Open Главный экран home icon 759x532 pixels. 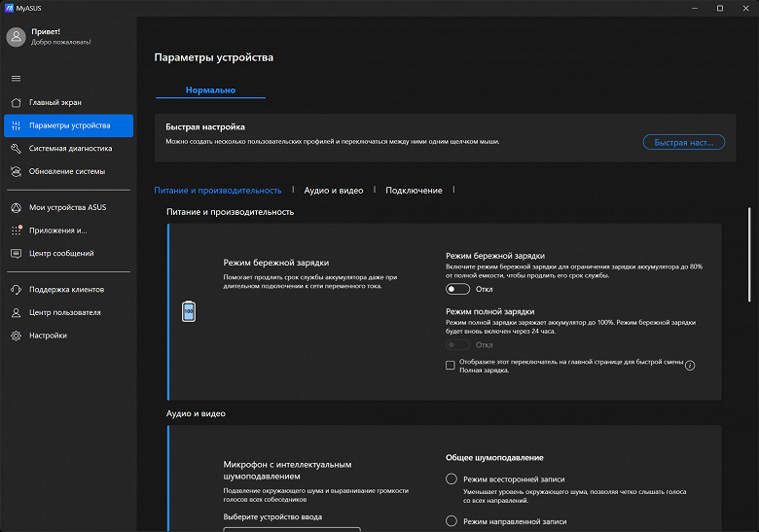tap(16, 102)
